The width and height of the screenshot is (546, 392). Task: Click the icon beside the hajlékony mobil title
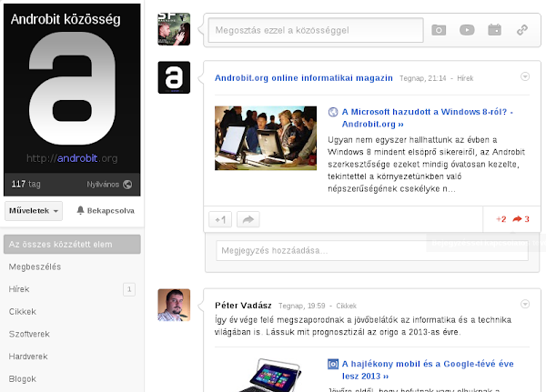[333, 364]
